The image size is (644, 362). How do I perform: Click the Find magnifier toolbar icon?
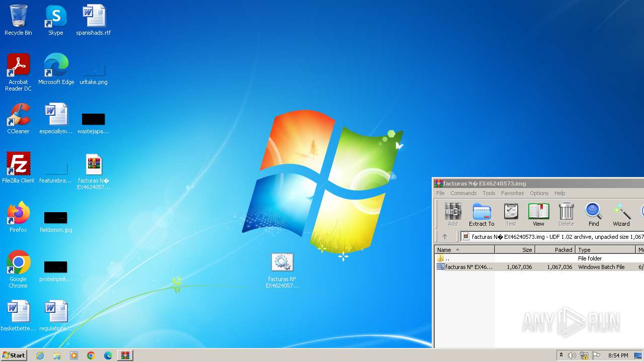tap(594, 214)
